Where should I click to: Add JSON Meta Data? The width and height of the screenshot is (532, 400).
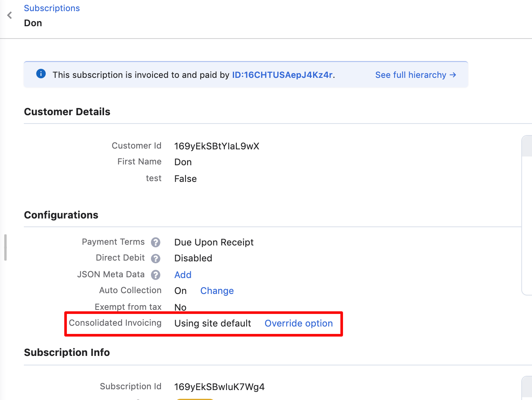183,275
